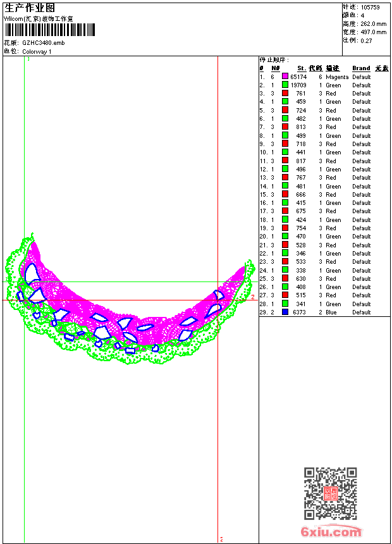Select the Red swatch in row 3
The width and height of the screenshot is (392, 544).
[285, 94]
